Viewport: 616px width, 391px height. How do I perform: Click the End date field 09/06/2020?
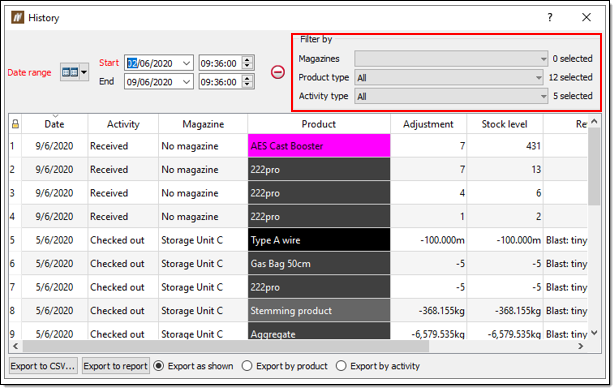coord(154,82)
